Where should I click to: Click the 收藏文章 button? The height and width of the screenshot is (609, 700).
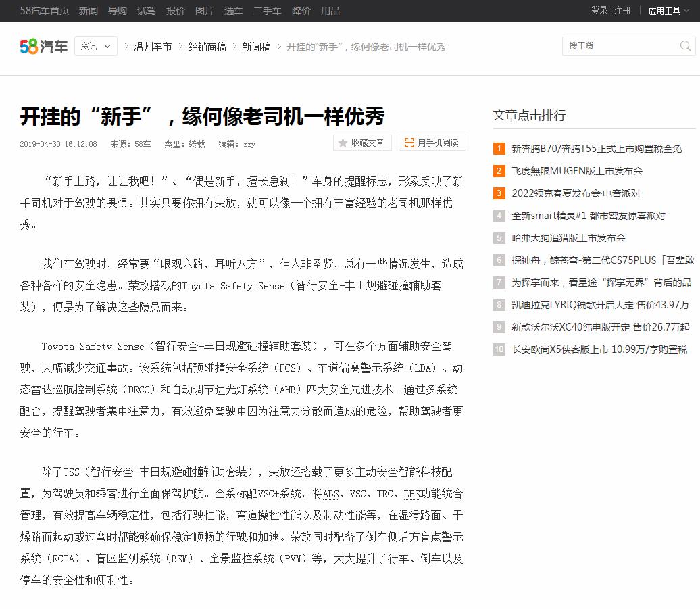click(x=362, y=143)
